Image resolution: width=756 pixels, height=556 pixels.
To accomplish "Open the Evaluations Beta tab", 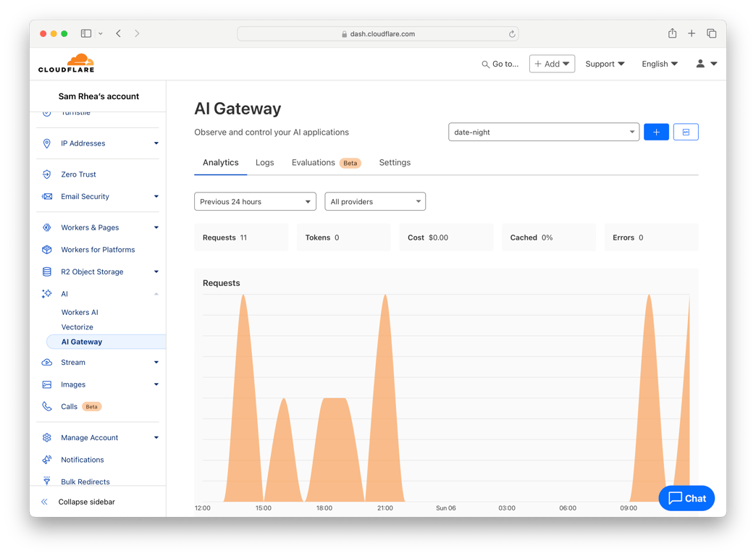I will click(313, 163).
